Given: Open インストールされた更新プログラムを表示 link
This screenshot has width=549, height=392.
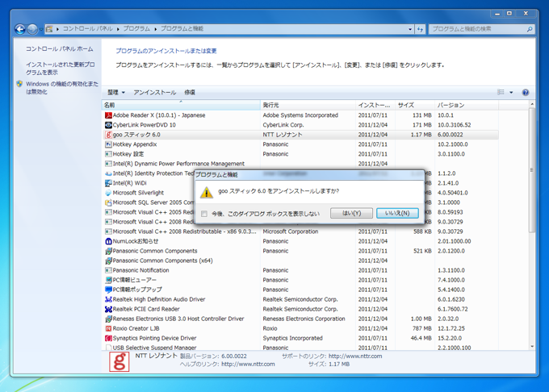Looking at the screenshot, I should (x=61, y=69).
